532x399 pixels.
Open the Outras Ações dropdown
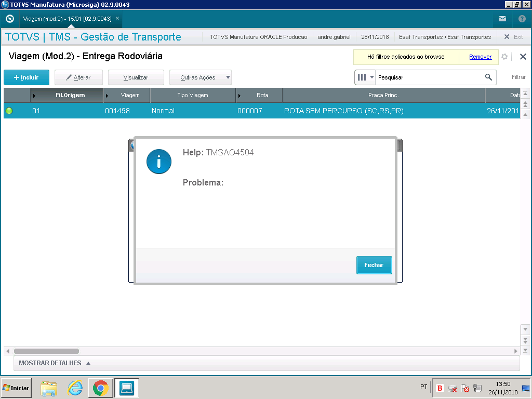point(200,77)
